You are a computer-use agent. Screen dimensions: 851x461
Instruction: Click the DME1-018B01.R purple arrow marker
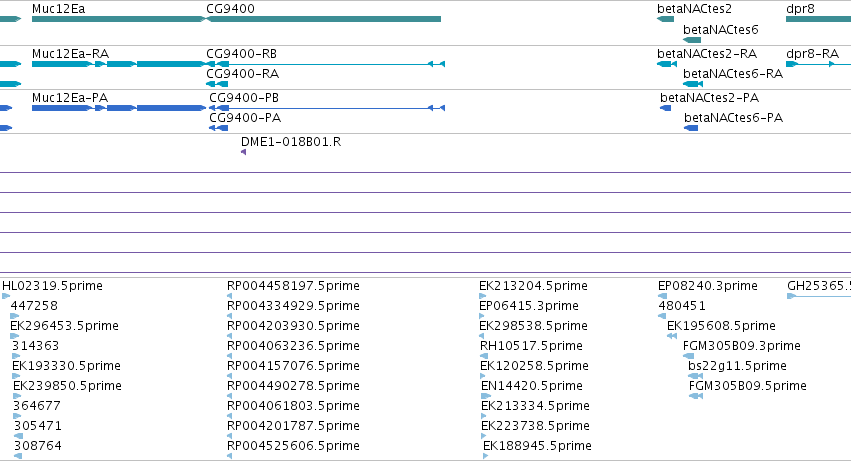tap(244, 152)
